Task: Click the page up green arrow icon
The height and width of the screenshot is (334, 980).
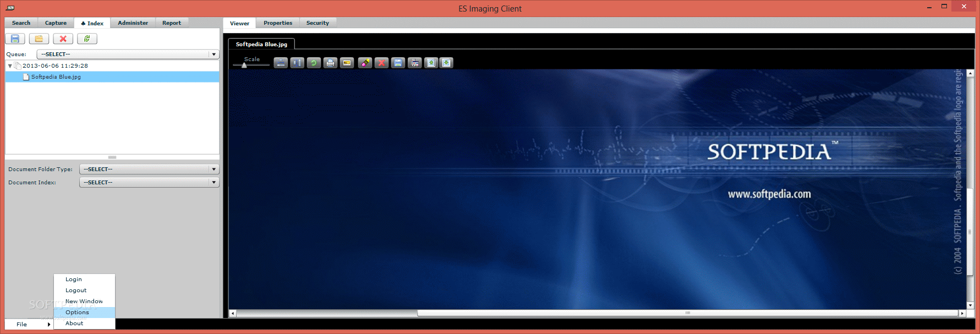Action: [431, 63]
